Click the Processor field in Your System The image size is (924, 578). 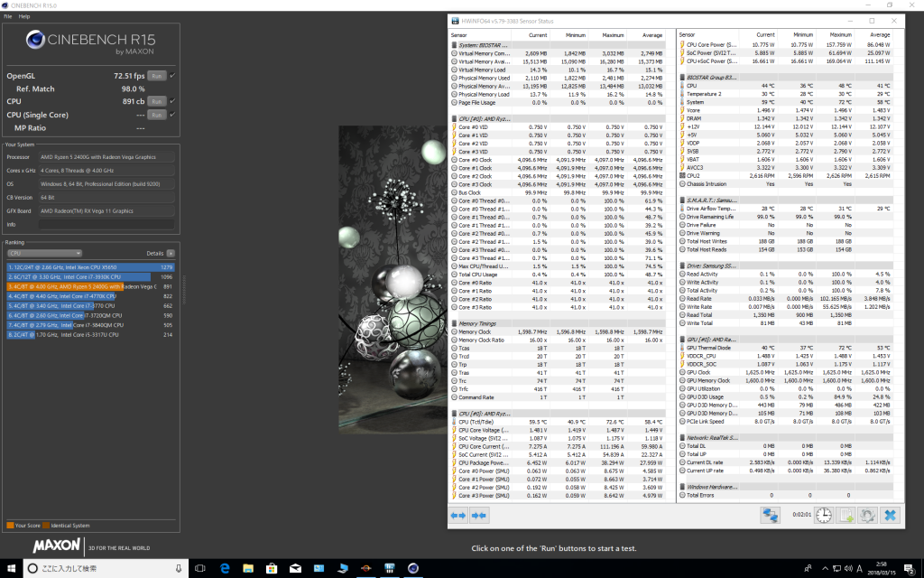point(106,157)
